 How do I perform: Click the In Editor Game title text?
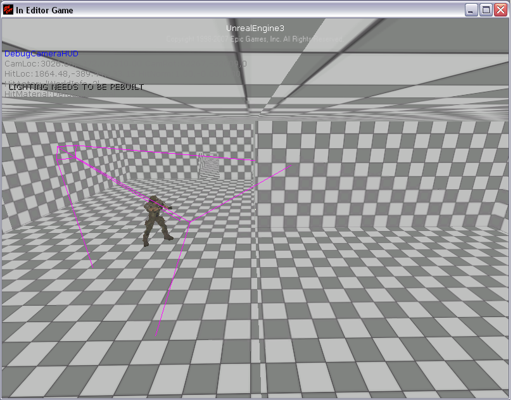click(44, 11)
